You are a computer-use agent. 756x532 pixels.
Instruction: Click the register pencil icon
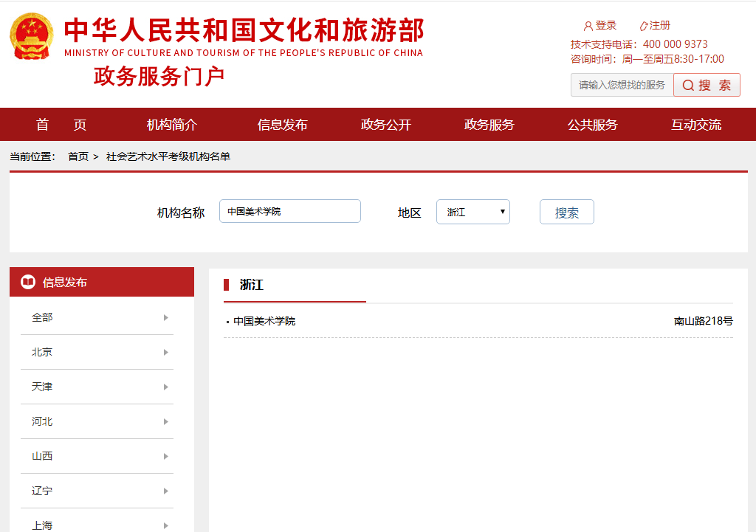tap(643, 26)
